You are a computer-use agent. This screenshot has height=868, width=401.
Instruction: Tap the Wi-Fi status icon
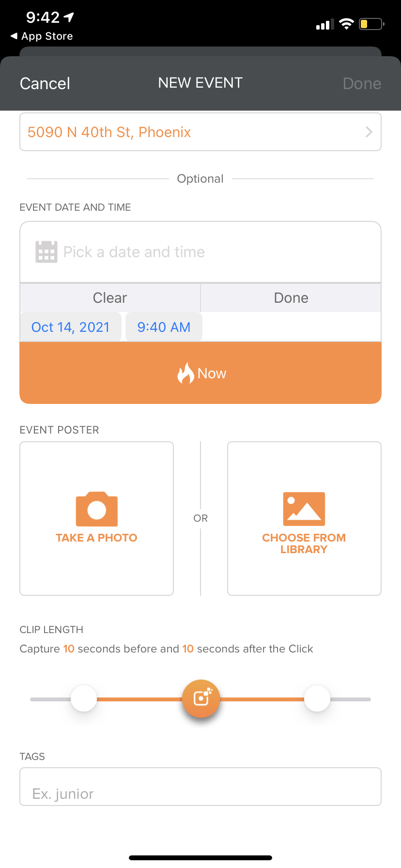coord(346,24)
